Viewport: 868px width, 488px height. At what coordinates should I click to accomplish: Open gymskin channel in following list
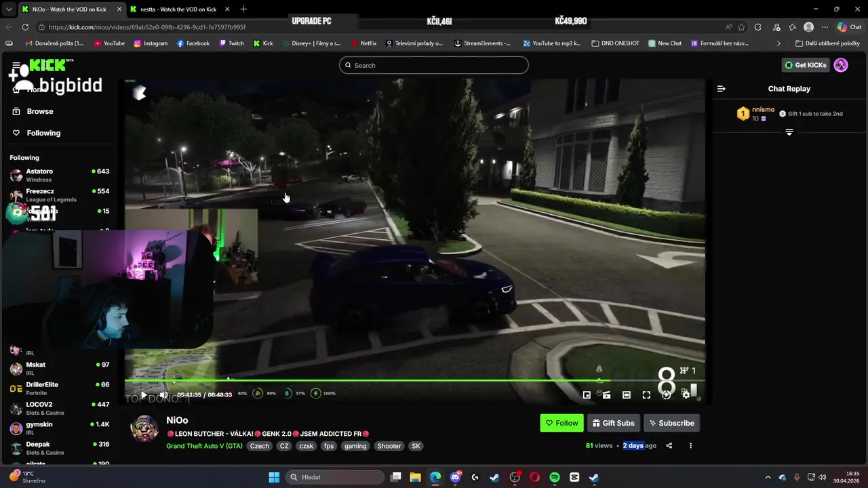[60, 428]
